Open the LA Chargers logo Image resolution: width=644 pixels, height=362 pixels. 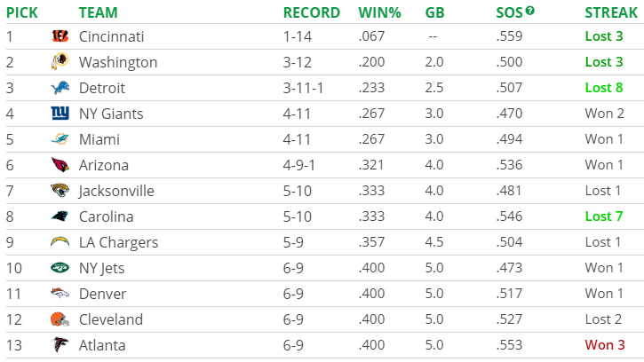(x=60, y=241)
